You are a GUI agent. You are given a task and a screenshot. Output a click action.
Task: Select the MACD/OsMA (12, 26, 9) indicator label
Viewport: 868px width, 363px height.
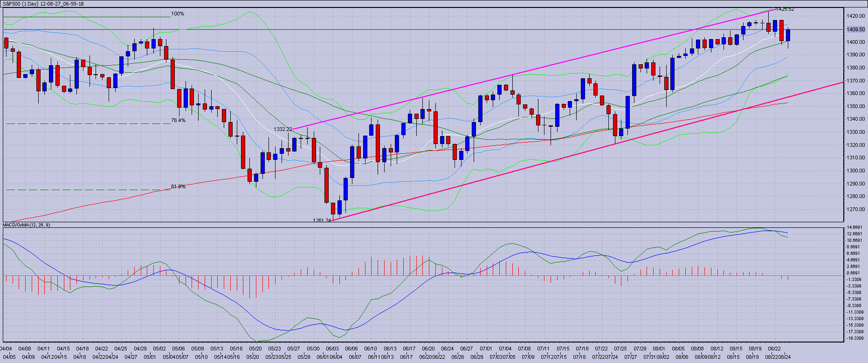[27, 225]
